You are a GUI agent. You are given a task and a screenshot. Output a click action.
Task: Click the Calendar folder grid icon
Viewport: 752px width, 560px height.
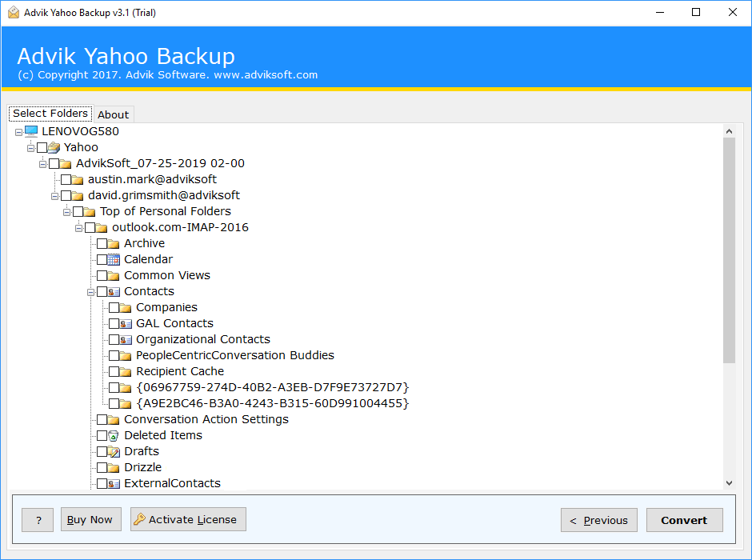click(x=114, y=260)
